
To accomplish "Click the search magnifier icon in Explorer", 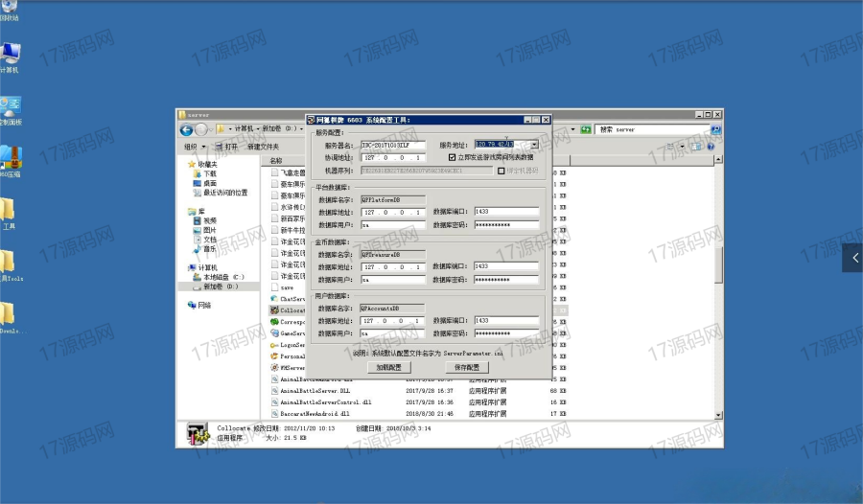I will pos(715,129).
